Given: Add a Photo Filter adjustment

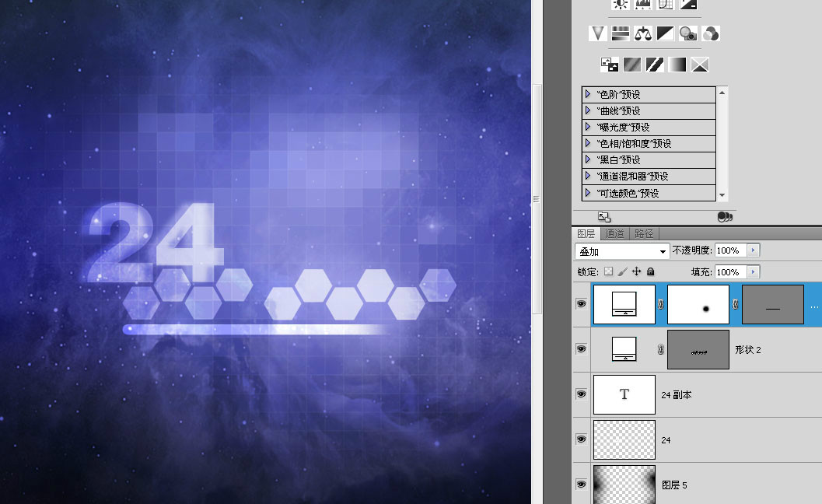Looking at the screenshot, I should (x=687, y=33).
